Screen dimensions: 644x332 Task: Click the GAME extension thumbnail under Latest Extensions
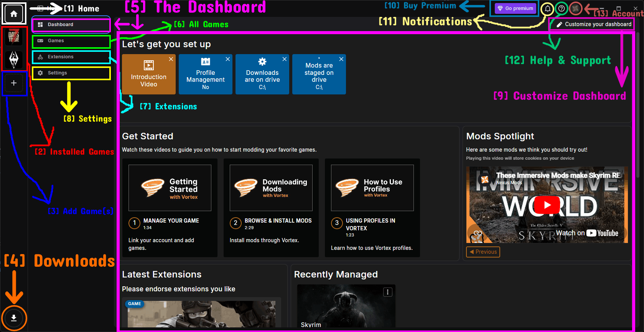coord(201,313)
